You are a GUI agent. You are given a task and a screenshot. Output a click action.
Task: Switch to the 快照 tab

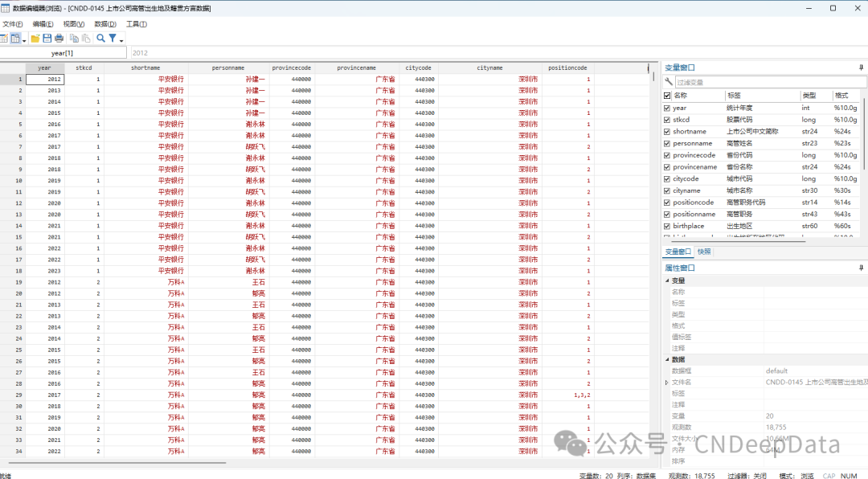[x=703, y=252]
